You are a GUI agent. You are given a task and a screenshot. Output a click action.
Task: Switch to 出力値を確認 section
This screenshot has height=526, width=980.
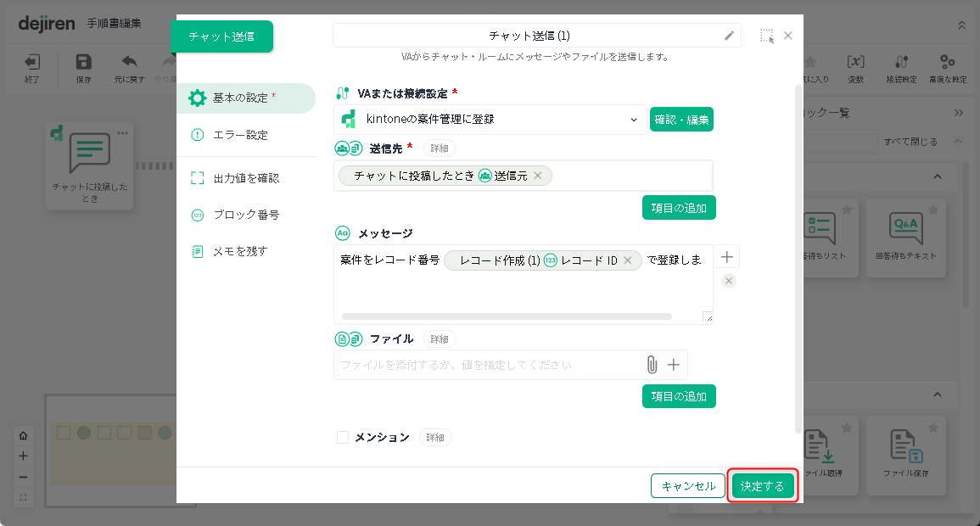click(245, 178)
